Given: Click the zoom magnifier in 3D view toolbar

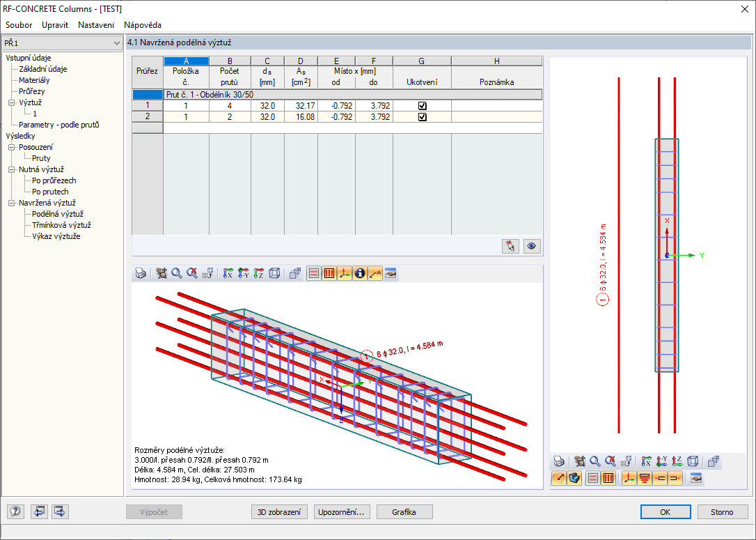Looking at the screenshot, I should [x=177, y=274].
